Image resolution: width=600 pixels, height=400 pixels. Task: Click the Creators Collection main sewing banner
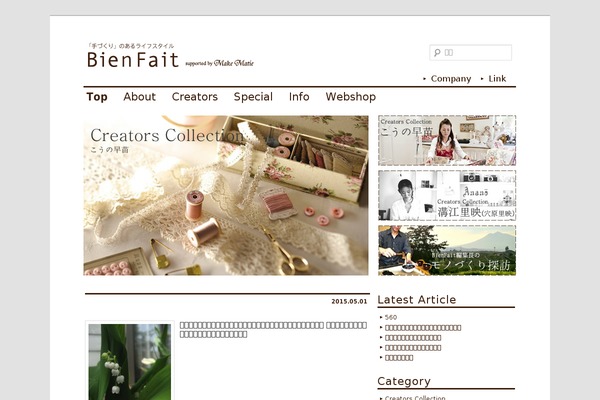226,195
